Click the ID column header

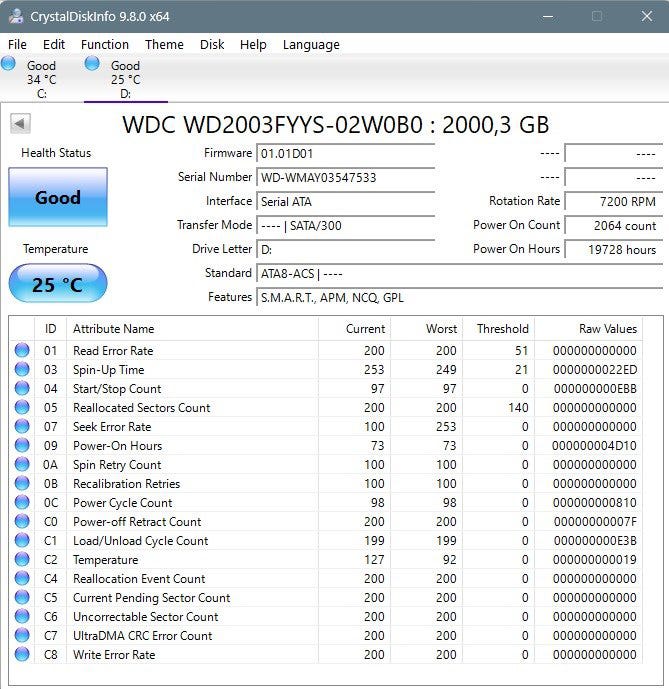[x=51, y=329]
